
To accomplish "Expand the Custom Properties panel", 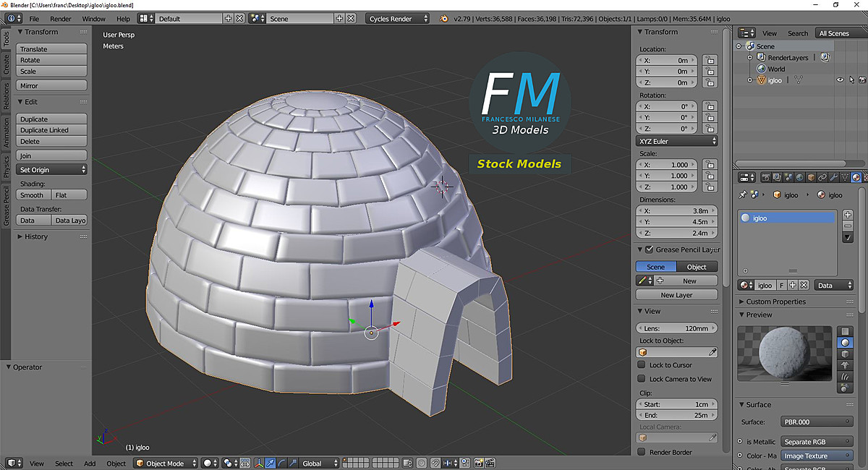I will coord(775,302).
